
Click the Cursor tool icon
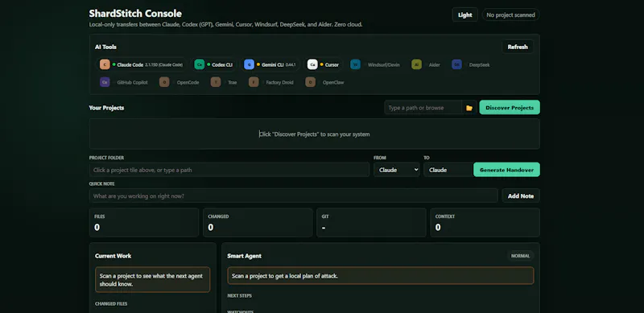[312, 64]
